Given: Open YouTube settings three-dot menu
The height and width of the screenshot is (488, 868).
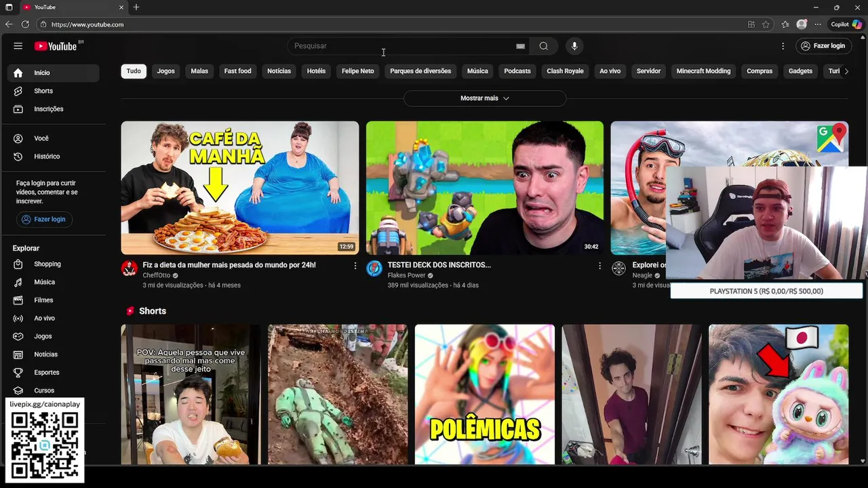Looking at the screenshot, I should tap(783, 46).
